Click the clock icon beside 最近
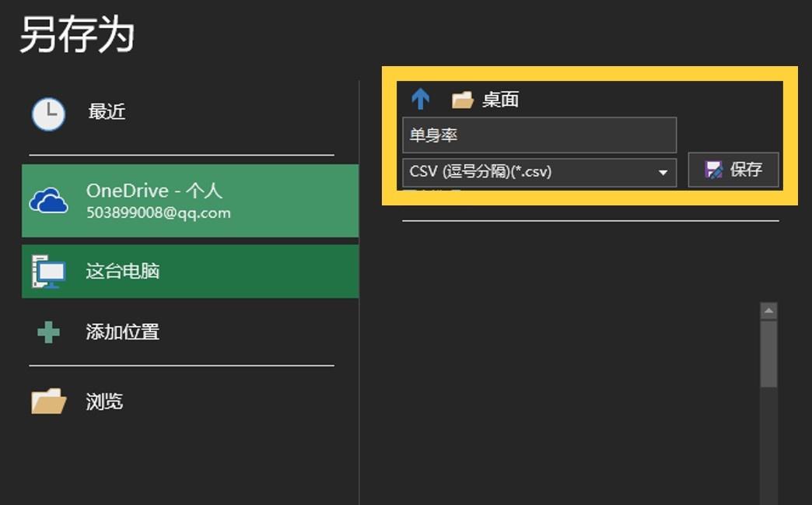 (48, 112)
